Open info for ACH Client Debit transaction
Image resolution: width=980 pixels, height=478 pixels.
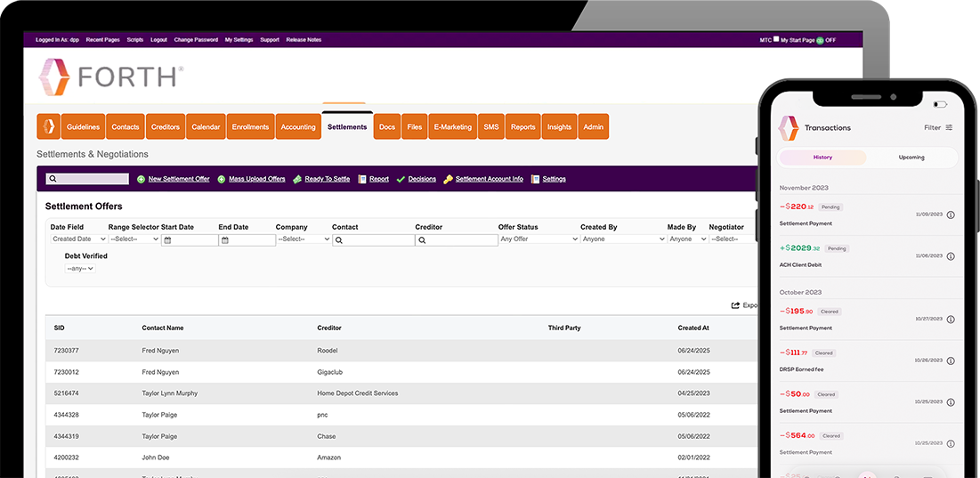[x=951, y=256]
